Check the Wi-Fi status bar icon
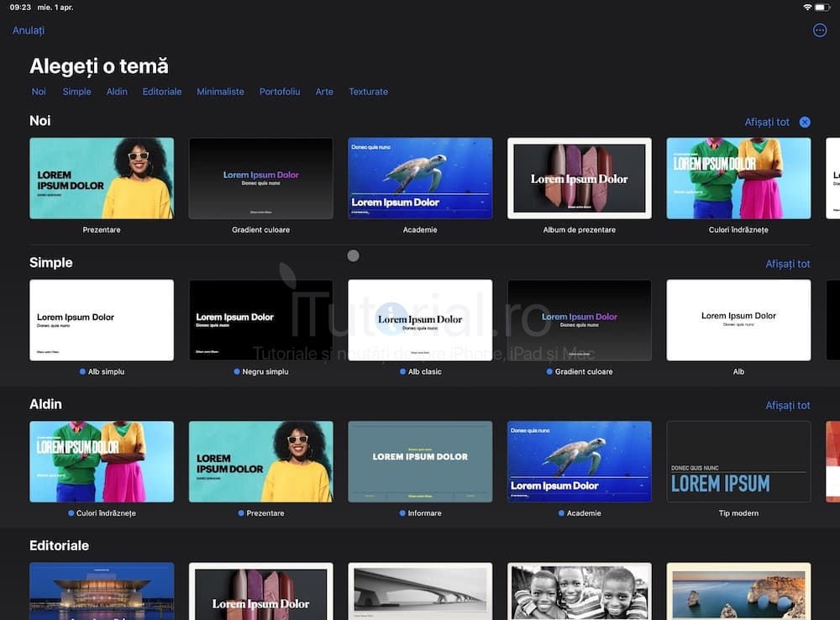This screenshot has width=840, height=620. tap(806, 8)
